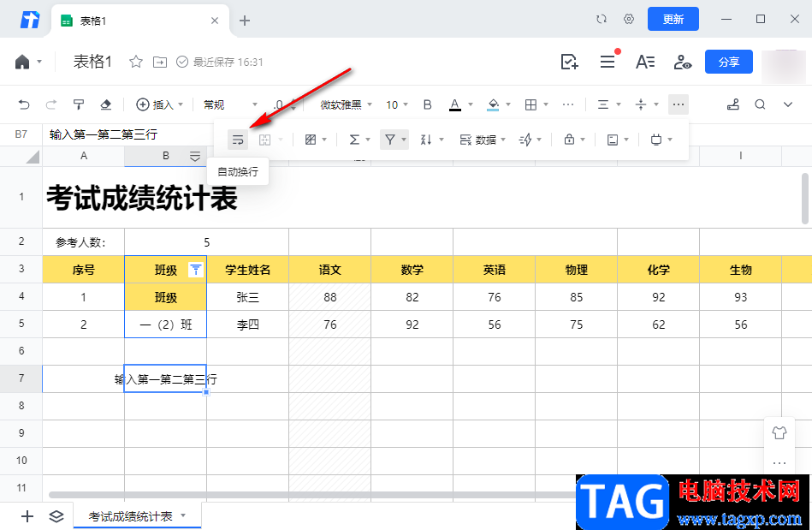Image resolution: width=812 pixels, height=530 pixels.
Task: Expand the borders dropdown arrow
Action: pos(546,104)
